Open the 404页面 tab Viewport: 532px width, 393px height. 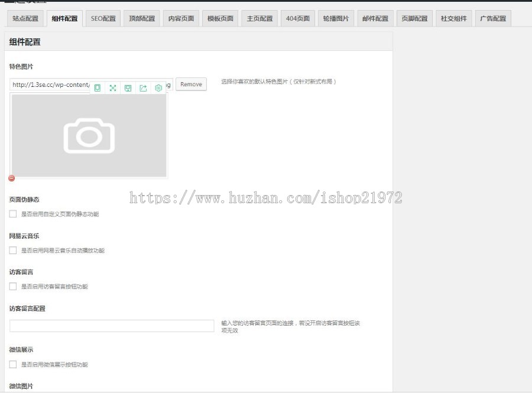click(x=298, y=18)
